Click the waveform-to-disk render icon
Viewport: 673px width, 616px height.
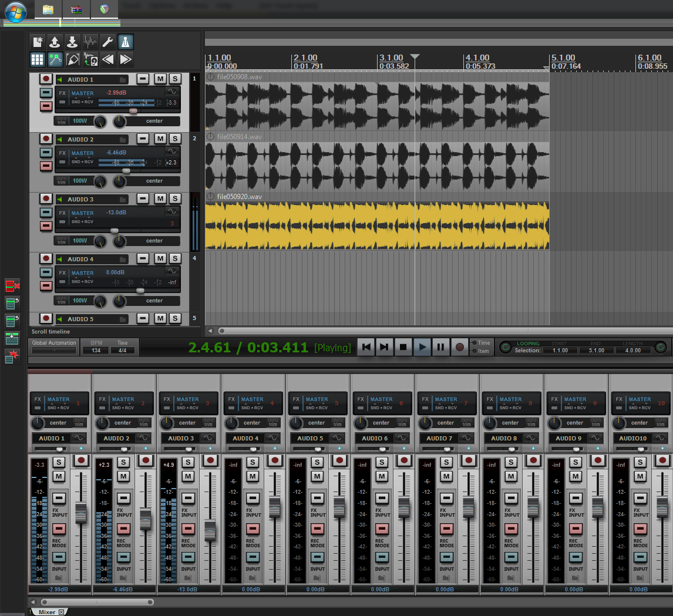(90, 59)
